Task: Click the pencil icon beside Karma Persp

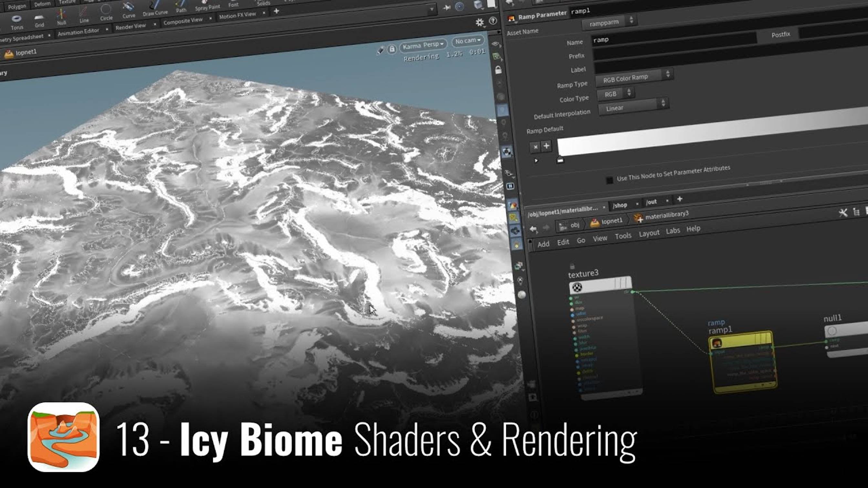Action: (x=381, y=50)
